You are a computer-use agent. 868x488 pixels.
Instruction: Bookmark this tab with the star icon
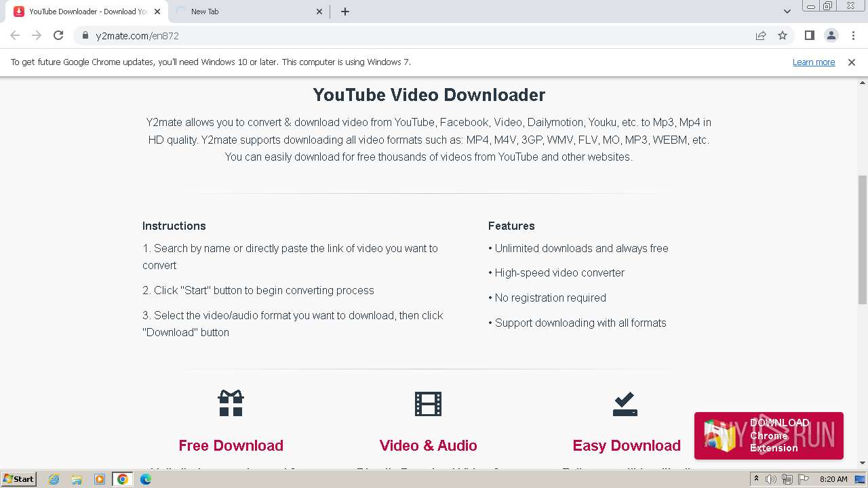(783, 36)
